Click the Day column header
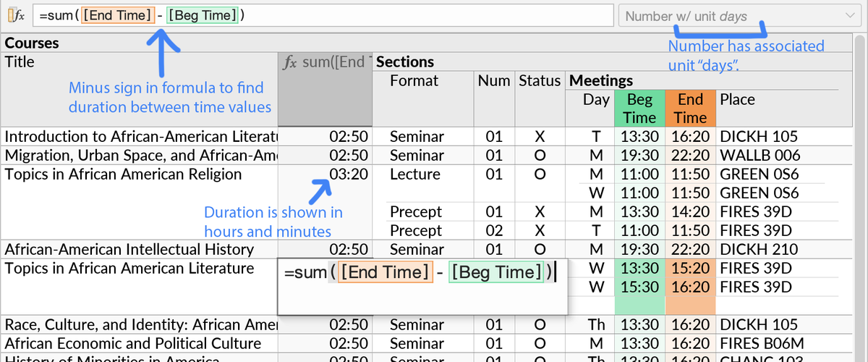The height and width of the screenshot is (362, 868). (596, 100)
